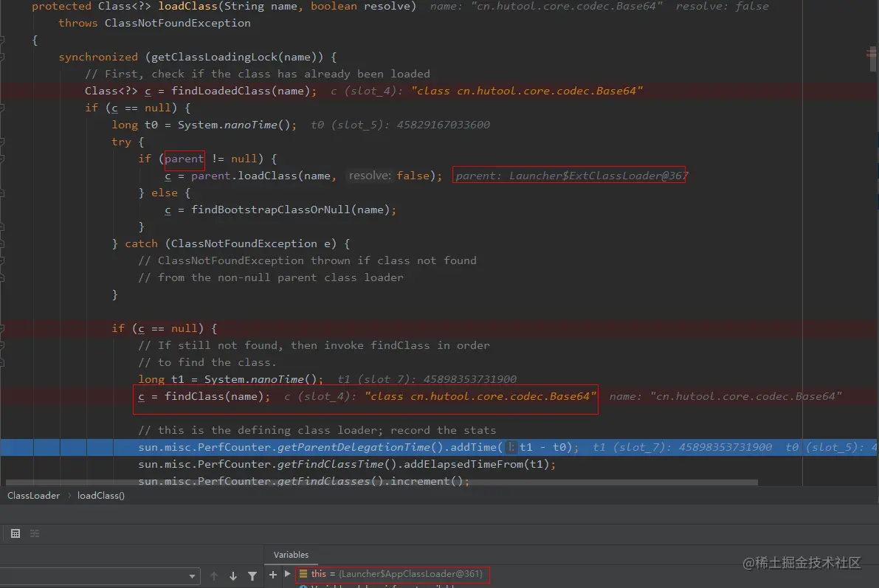Click 'catch (ClassNotFoundException e)' line
Screen dimensions: 879x588
point(237,244)
